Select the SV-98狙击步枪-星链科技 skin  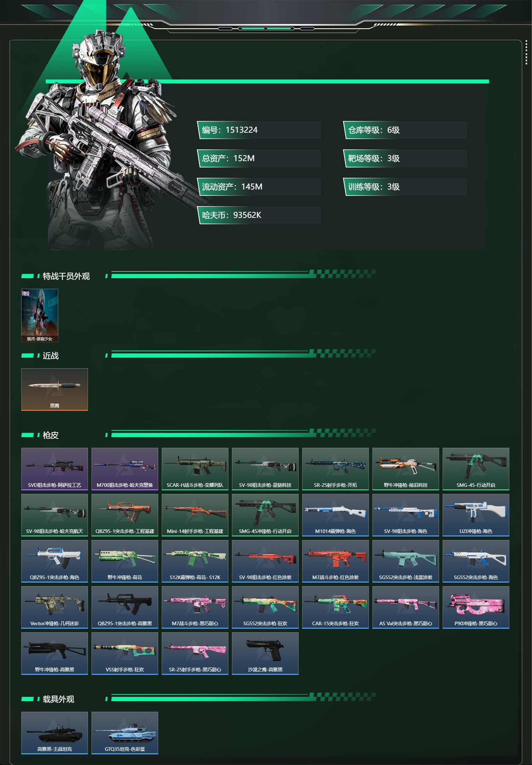click(x=265, y=469)
